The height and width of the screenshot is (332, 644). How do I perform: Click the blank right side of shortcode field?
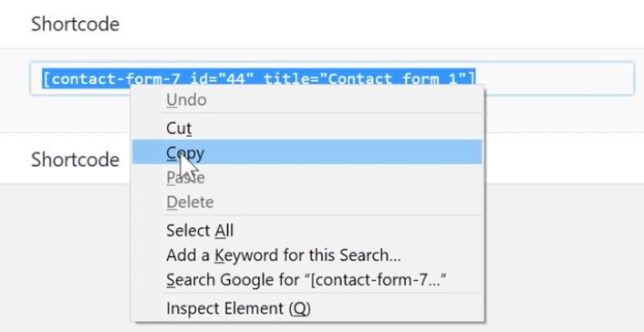click(555, 78)
